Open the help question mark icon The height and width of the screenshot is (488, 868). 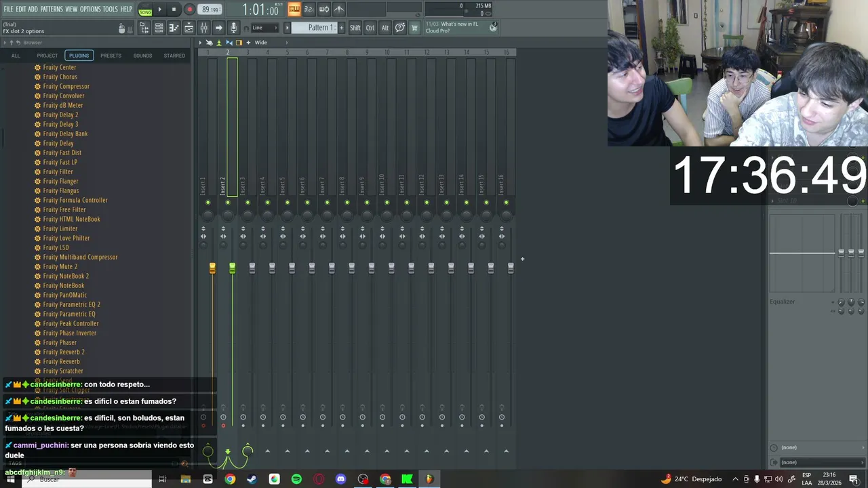click(400, 28)
